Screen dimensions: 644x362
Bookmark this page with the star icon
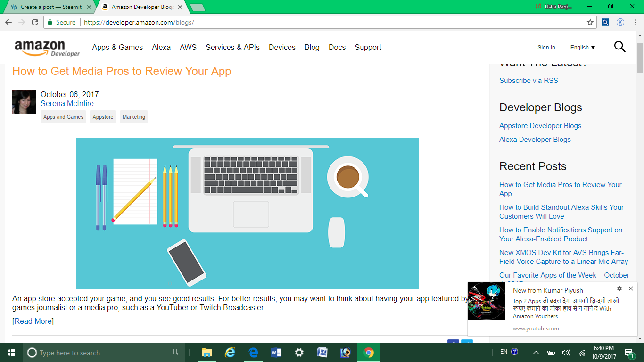pyautogui.click(x=590, y=22)
